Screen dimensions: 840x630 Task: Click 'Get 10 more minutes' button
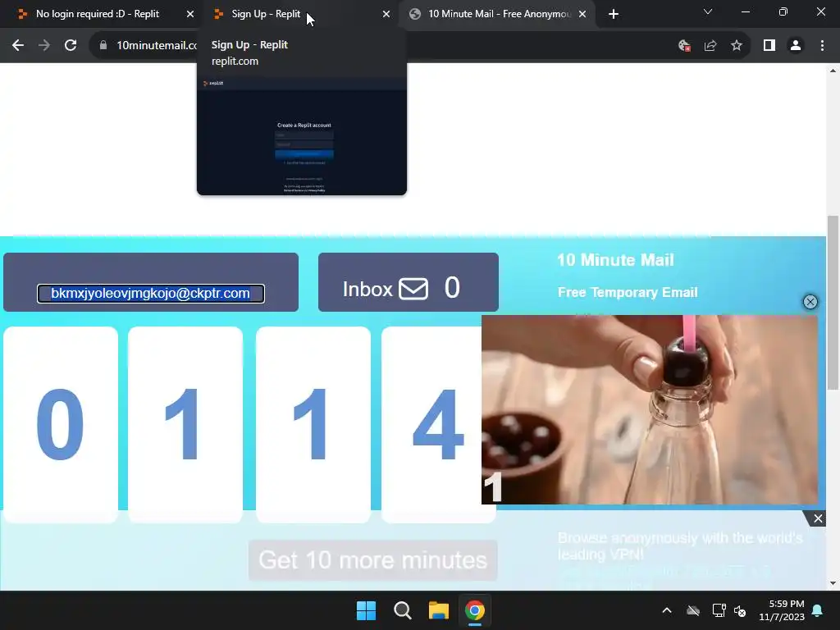point(373,560)
